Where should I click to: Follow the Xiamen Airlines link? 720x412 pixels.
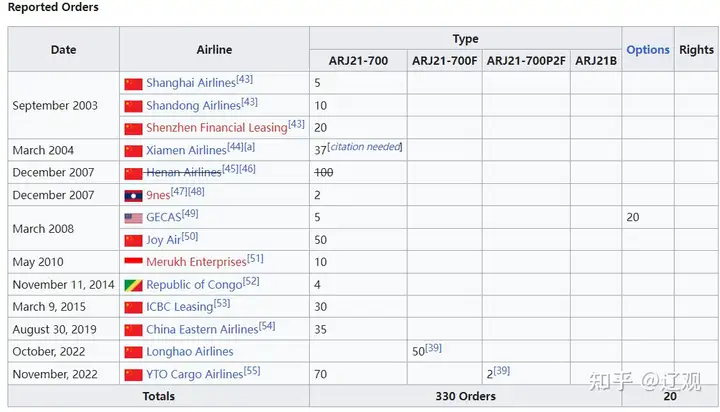tap(186, 150)
